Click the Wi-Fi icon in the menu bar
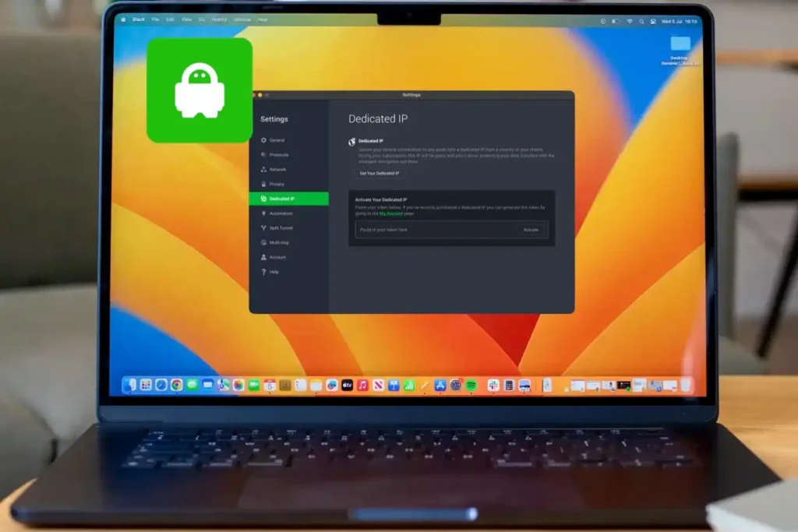 pos(630,21)
